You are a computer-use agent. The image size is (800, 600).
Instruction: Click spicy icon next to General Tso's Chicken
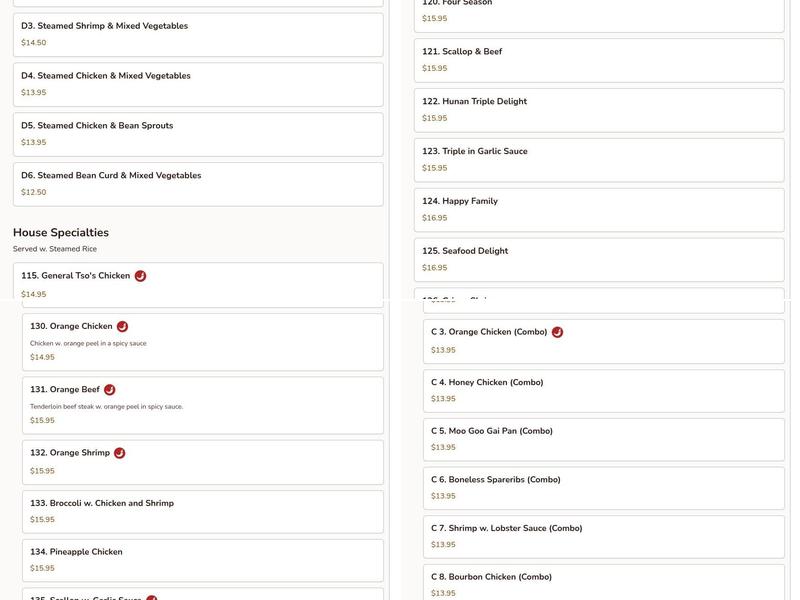pyautogui.click(x=140, y=276)
